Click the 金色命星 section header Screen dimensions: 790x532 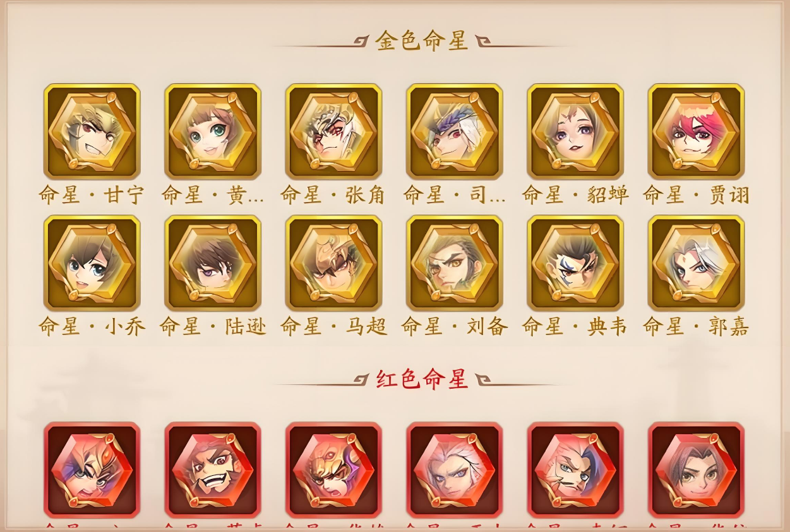point(421,41)
